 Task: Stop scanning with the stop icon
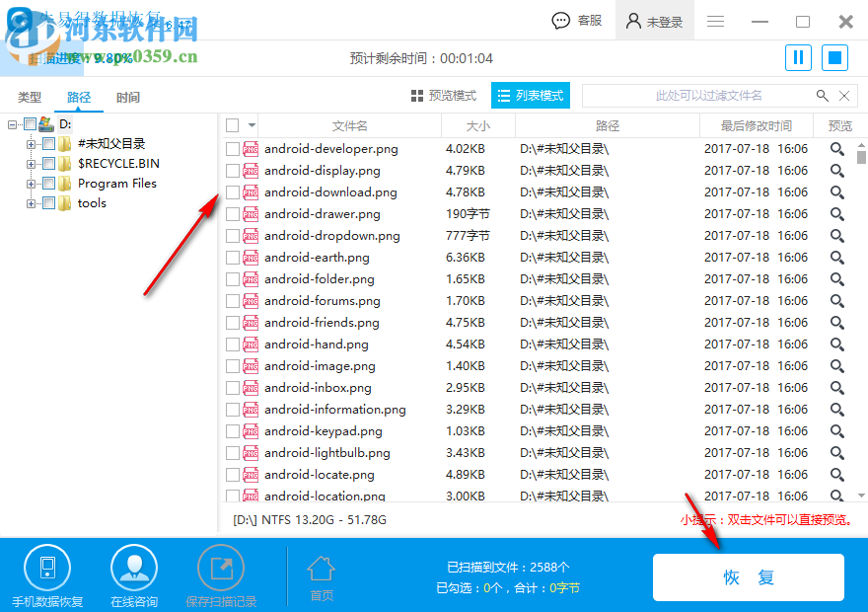pyautogui.click(x=834, y=57)
